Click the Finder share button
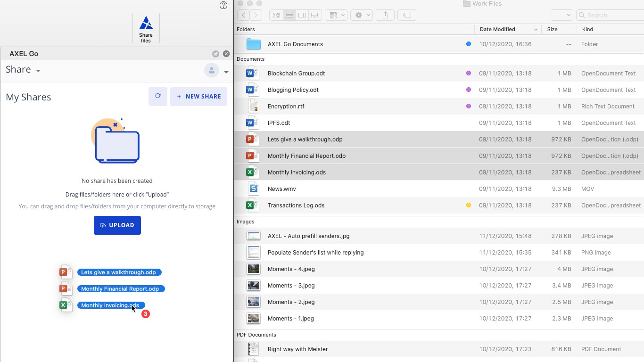Screen dimensions: 644x362 pyautogui.click(x=385, y=15)
